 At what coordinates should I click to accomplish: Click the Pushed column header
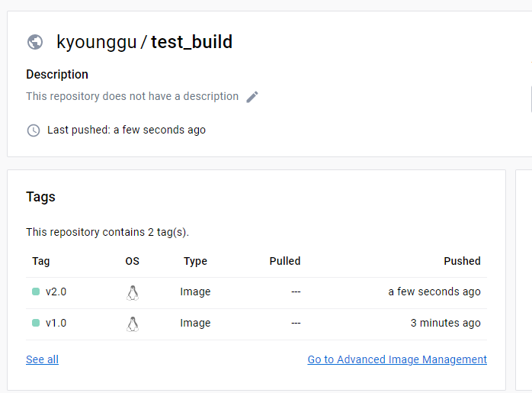[462, 261]
